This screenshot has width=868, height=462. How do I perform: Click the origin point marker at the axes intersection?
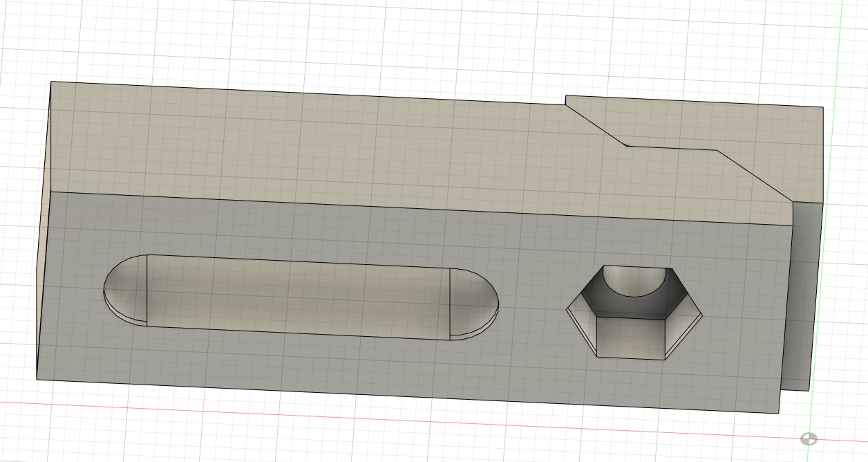click(x=809, y=438)
